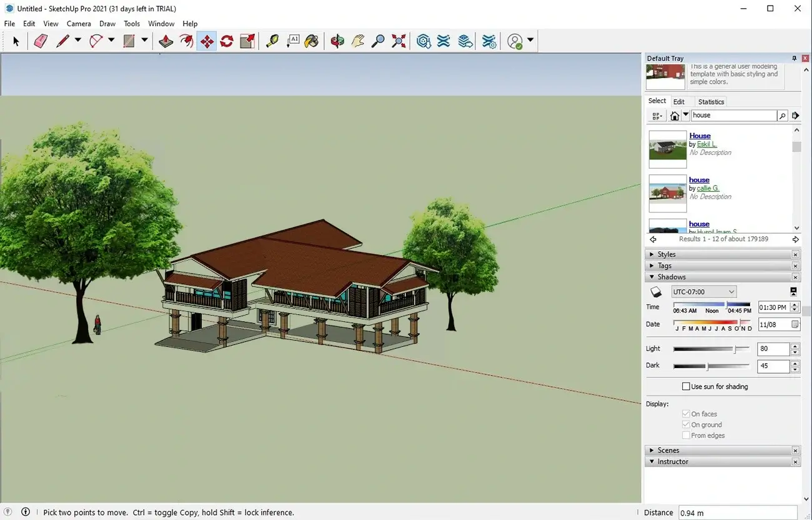Switch to the Statistics tab
Image resolution: width=812 pixels, height=520 pixels.
(711, 101)
